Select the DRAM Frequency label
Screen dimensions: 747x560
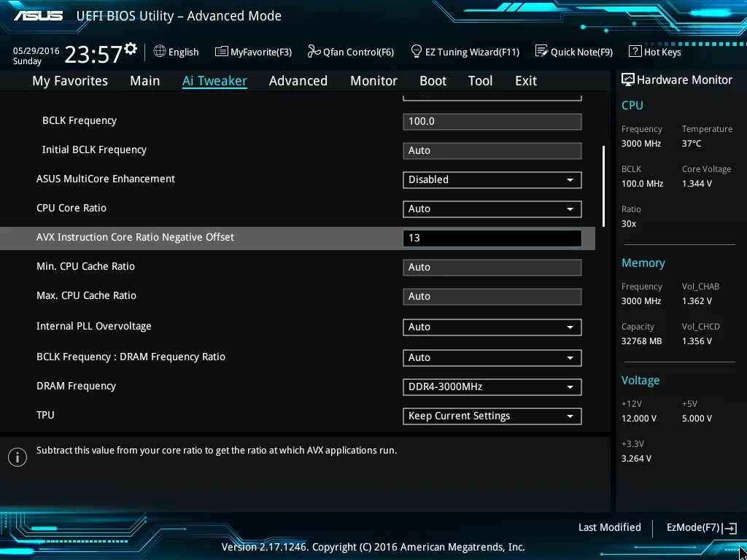(76, 386)
